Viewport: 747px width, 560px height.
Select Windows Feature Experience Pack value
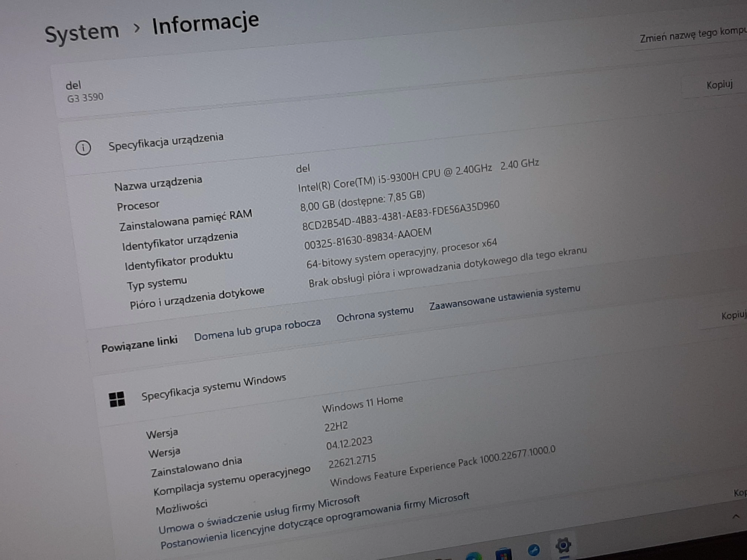tap(442, 466)
